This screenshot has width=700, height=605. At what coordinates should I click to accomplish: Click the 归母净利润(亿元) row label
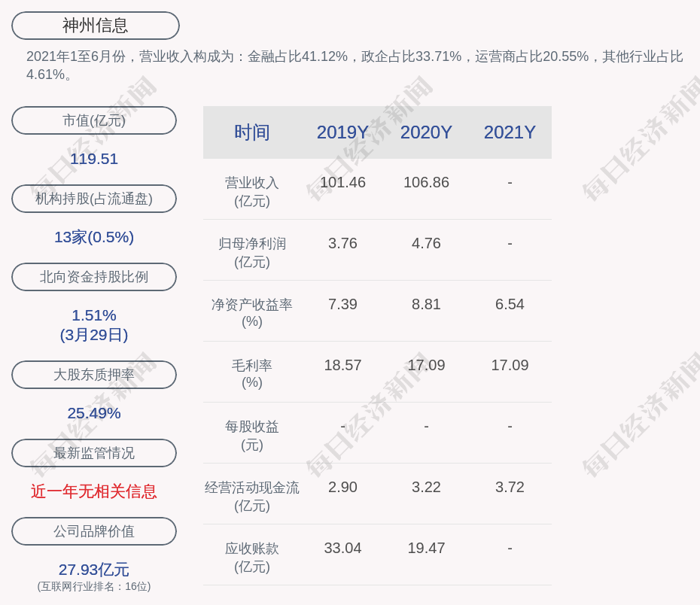[x=252, y=253]
